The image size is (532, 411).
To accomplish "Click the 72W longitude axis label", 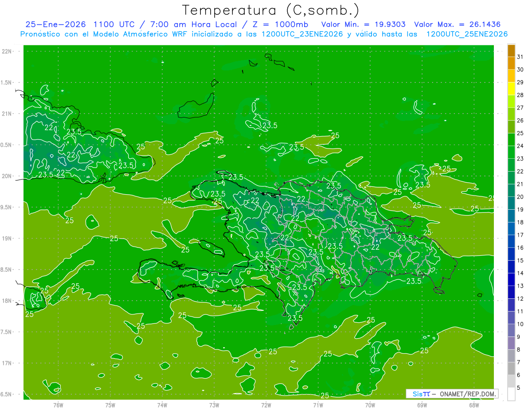I will pyautogui.click(x=266, y=405).
